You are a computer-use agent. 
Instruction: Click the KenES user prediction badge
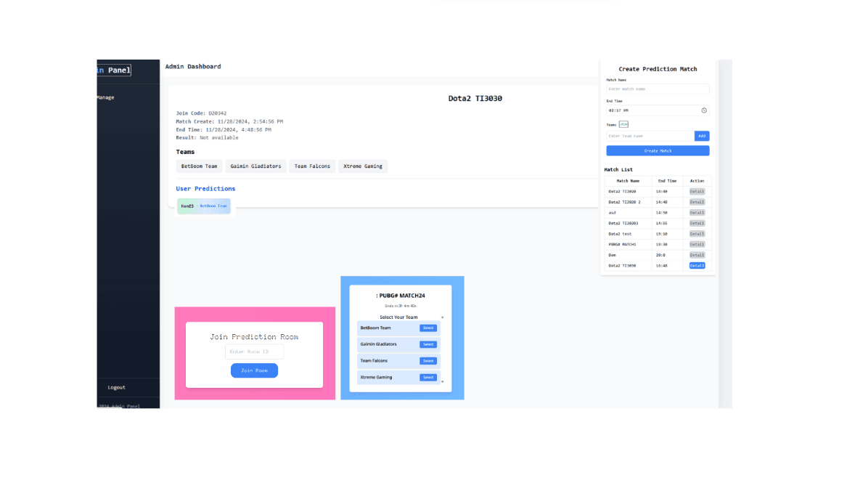[204, 206]
